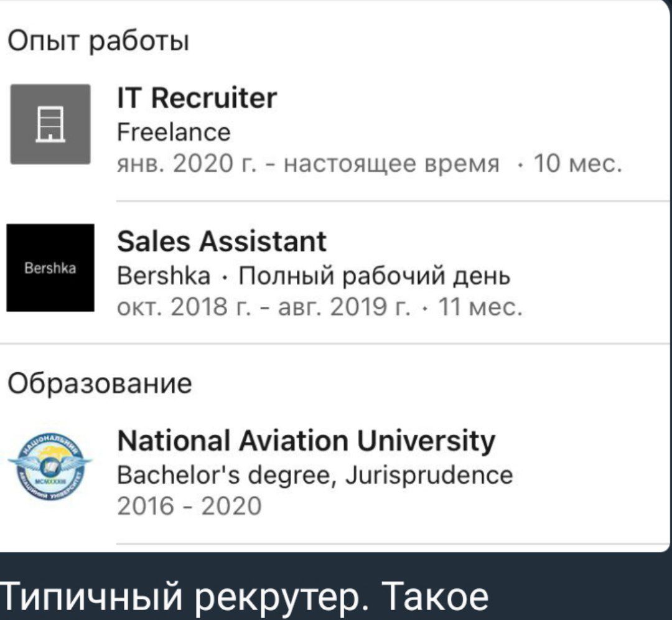Select the 'Образование' section heading

[100, 383]
